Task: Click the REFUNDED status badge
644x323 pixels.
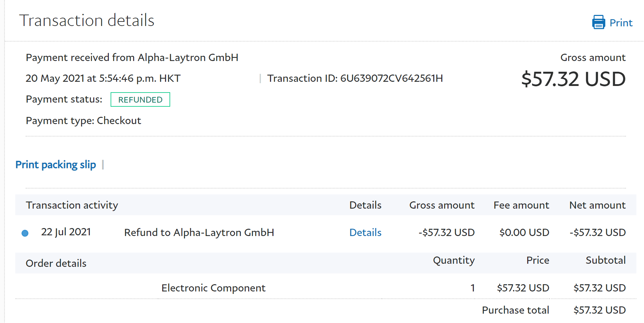Action: (140, 100)
